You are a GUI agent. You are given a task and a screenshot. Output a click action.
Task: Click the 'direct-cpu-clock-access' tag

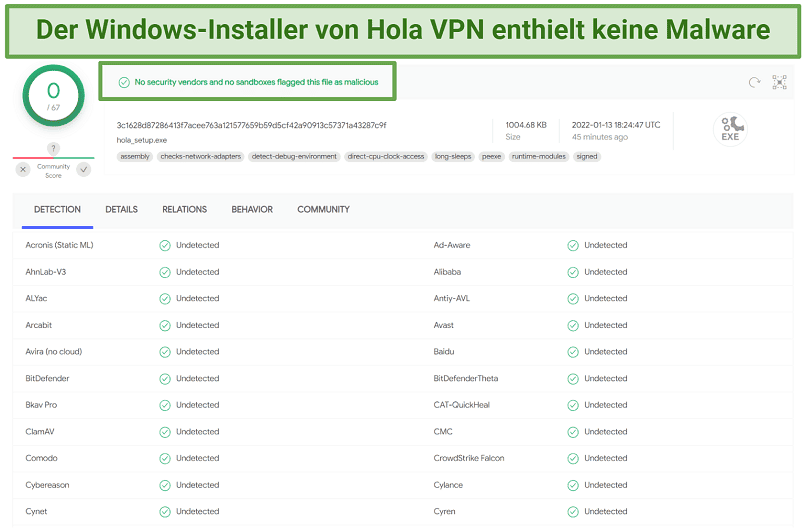point(386,157)
